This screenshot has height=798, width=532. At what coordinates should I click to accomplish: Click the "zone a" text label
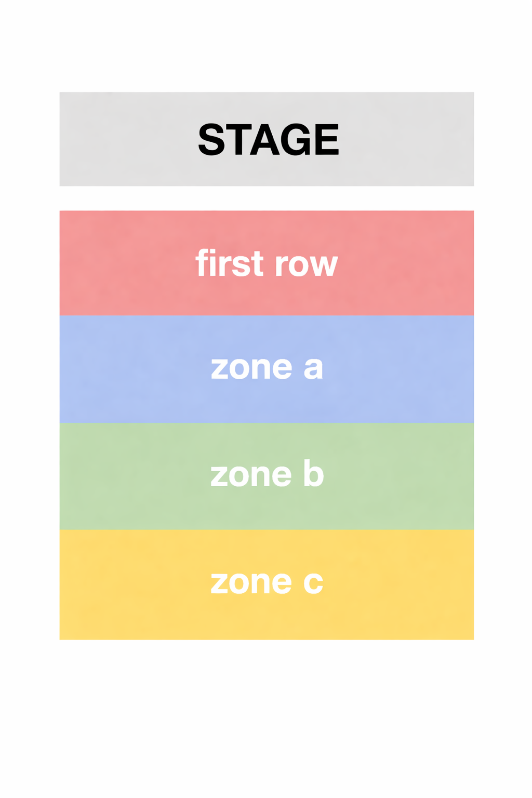267,367
